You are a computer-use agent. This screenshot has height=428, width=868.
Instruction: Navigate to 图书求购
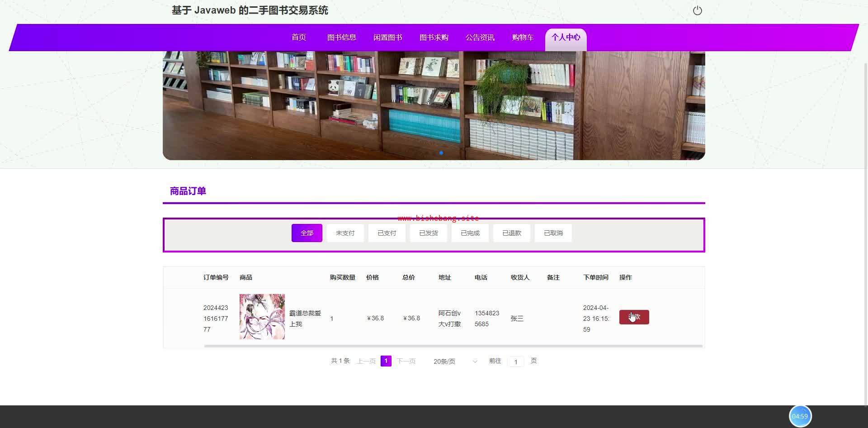pos(434,38)
